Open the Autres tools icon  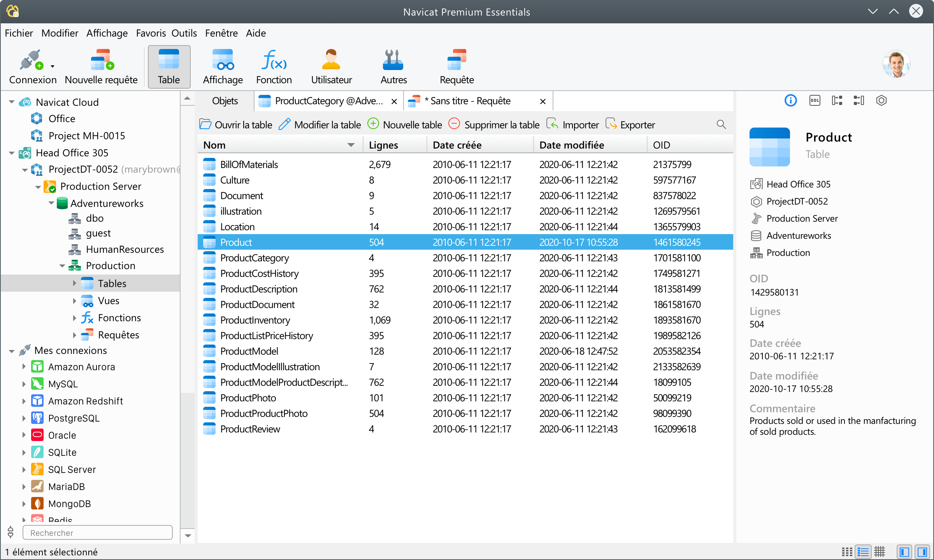coord(393,60)
